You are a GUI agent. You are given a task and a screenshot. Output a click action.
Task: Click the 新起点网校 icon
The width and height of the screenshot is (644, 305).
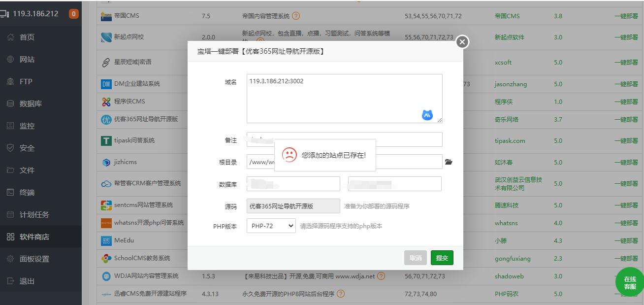coord(106,37)
